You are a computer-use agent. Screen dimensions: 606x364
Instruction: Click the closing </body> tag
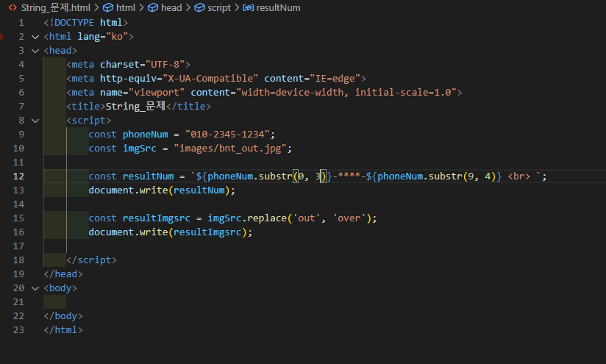coord(63,316)
